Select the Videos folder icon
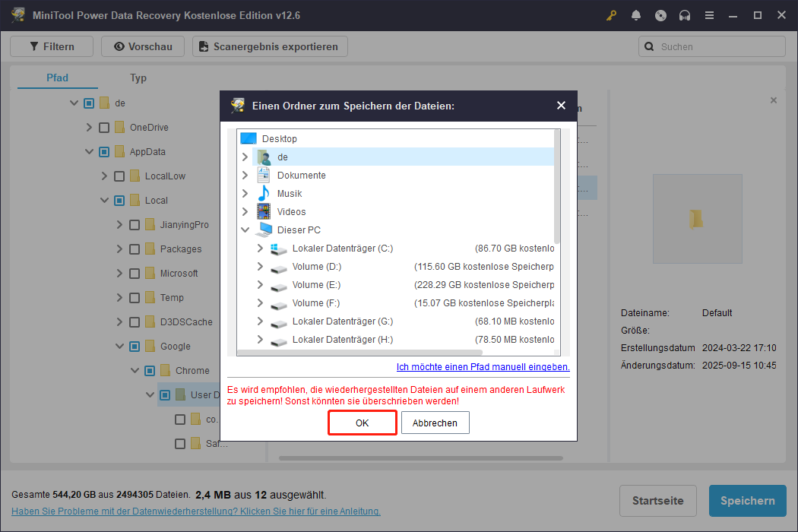 click(x=264, y=211)
